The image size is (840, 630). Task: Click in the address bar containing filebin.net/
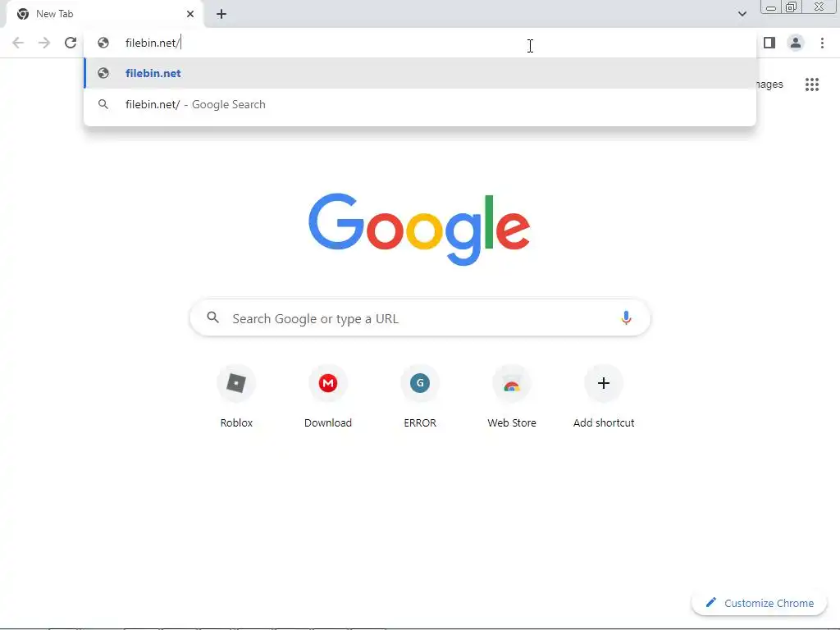click(420, 43)
